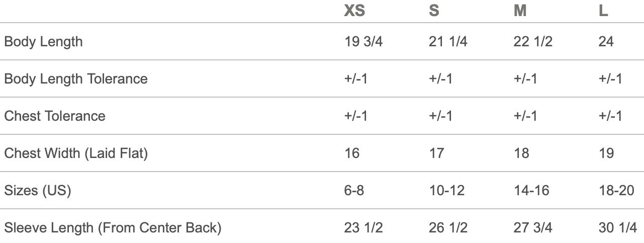Click the 10-12 US size cell
This screenshot has height=243, width=644.
[447, 190]
